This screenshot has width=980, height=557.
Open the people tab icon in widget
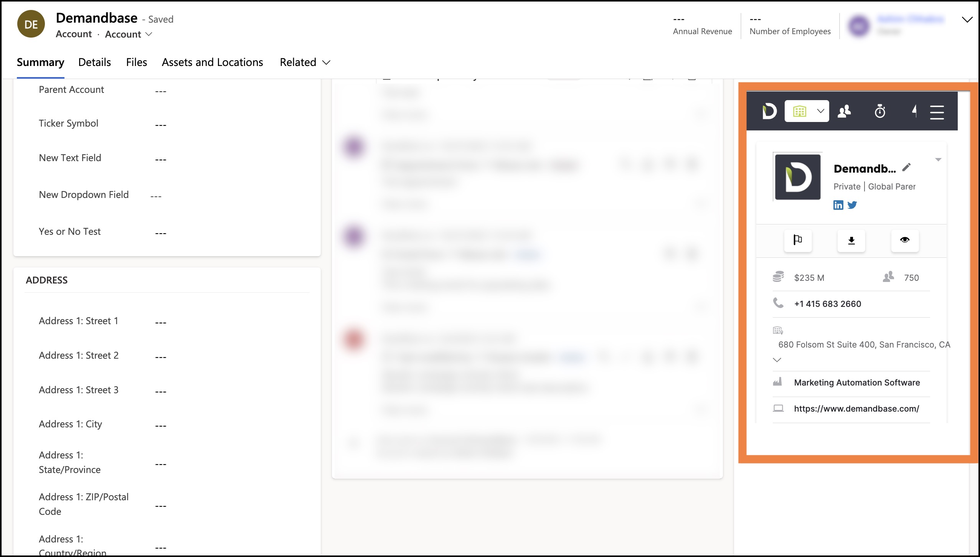click(x=844, y=111)
